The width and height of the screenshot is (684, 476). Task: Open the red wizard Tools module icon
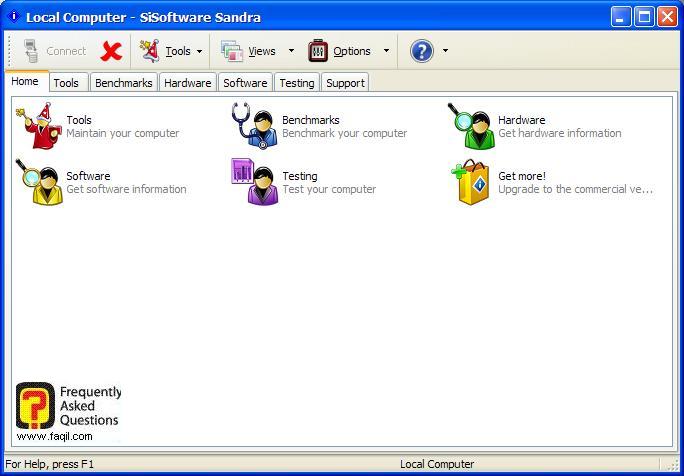coord(38,127)
